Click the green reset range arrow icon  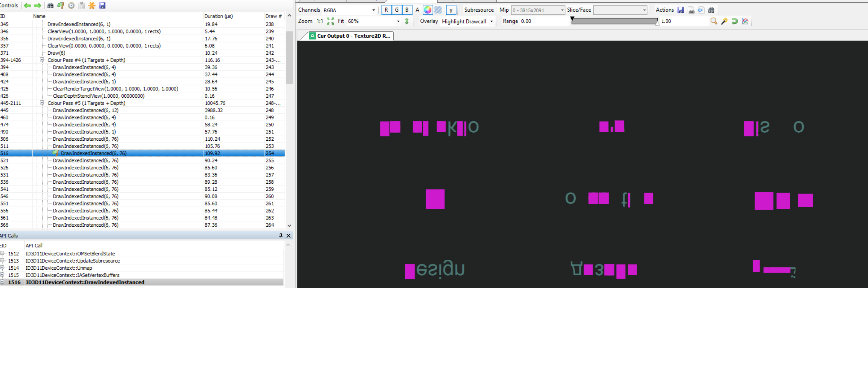735,21
